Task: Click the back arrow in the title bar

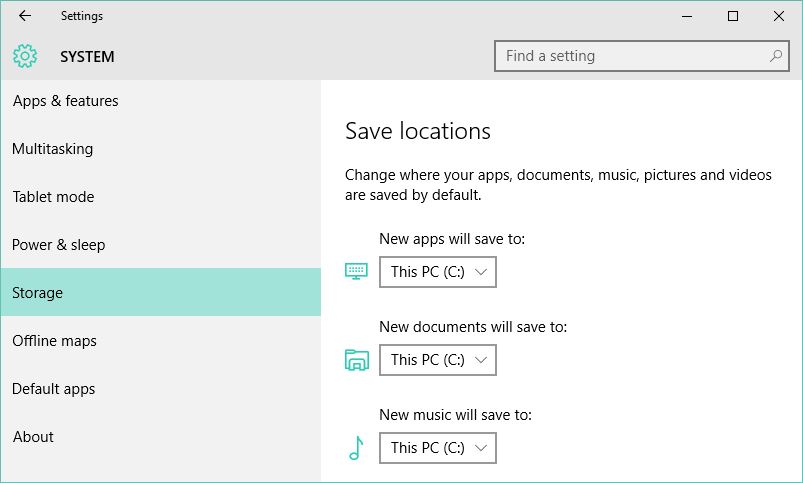Action: tap(25, 16)
